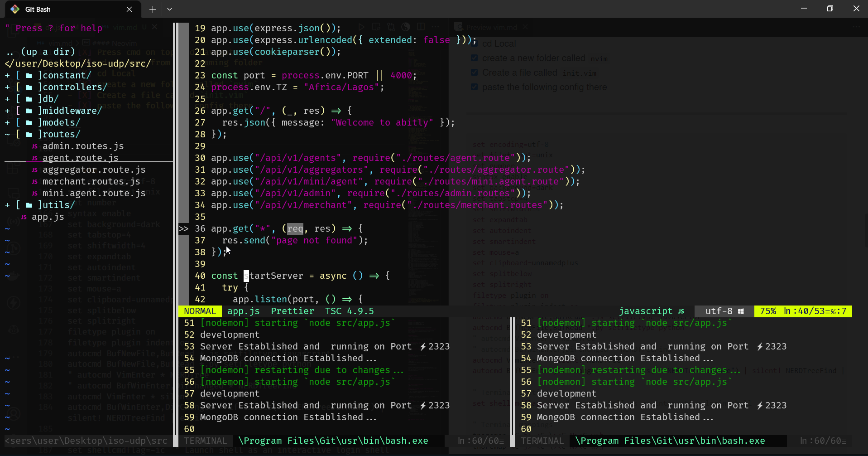Screen dimensions: 868x456
Task: Click left pane TERMINAL label
Action: [206, 441]
